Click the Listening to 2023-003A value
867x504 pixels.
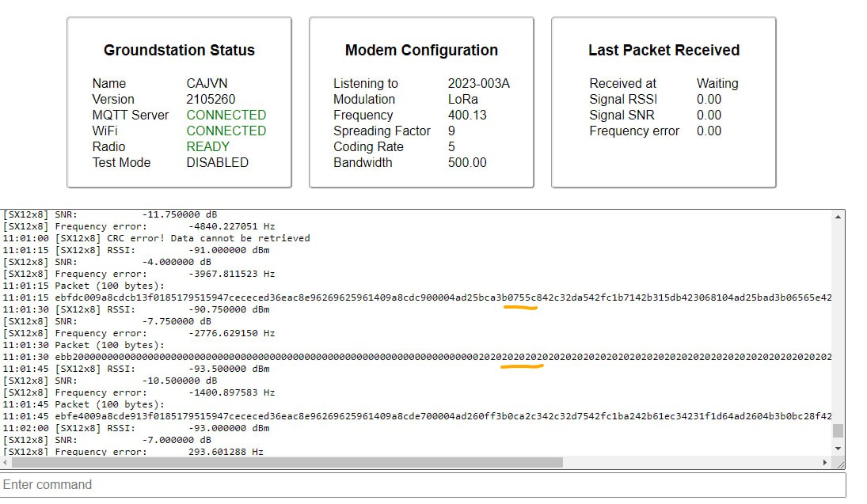[478, 83]
